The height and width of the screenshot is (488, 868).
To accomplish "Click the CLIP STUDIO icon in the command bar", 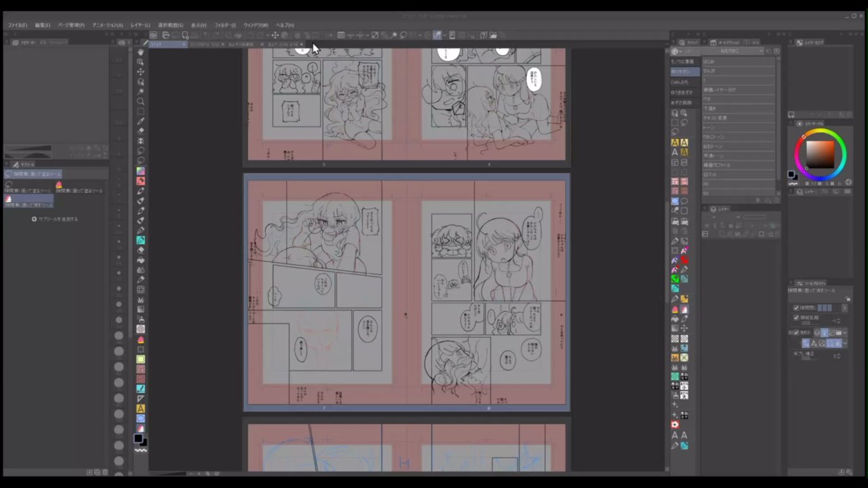I will (154, 35).
